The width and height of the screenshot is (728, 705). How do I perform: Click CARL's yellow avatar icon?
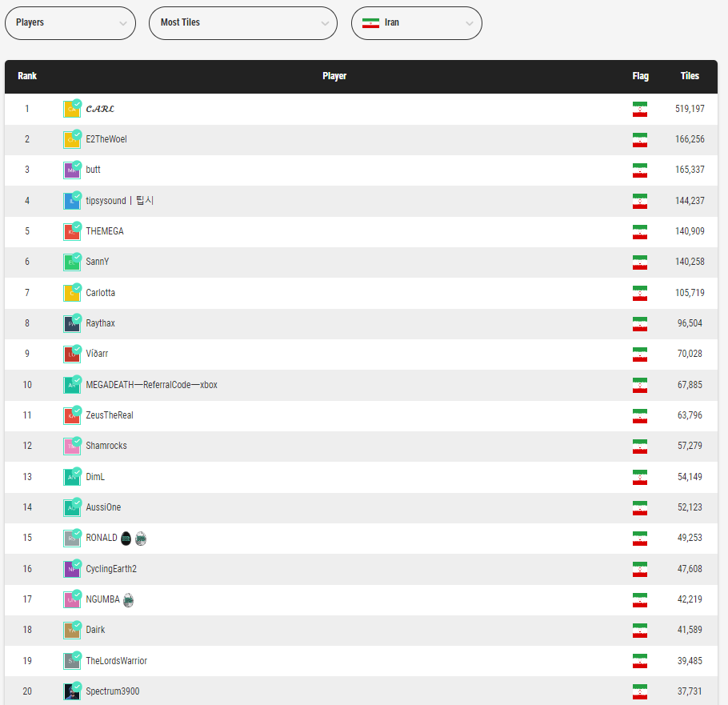(x=72, y=110)
